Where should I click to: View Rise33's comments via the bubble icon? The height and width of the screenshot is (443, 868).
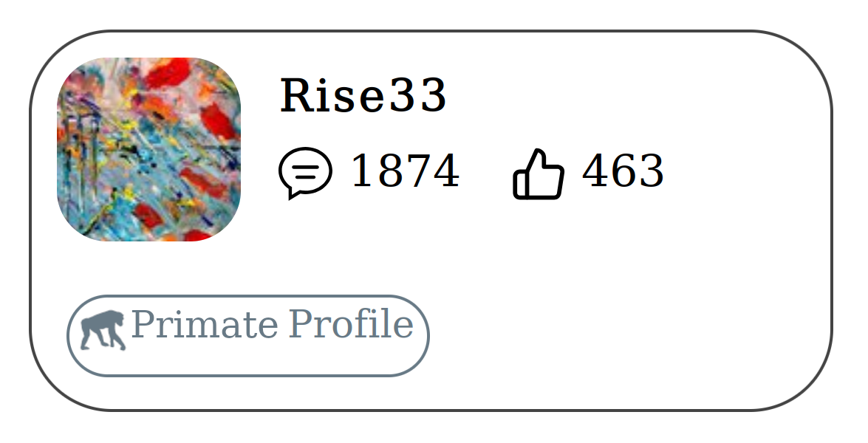point(304,173)
